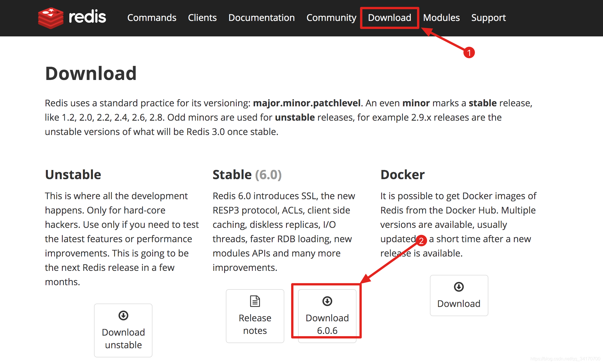Click text 'It is possible to get Docker images of'
Viewport: 603px width, 364px height.
(x=458, y=196)
